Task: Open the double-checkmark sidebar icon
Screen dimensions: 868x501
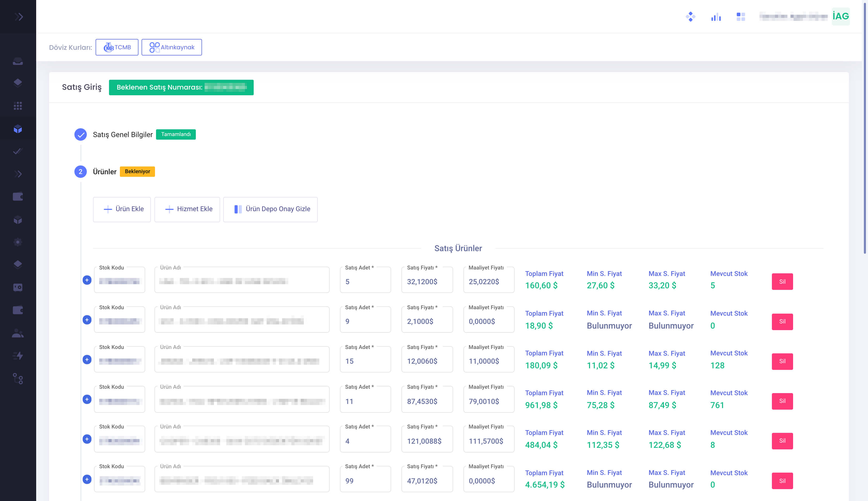Action: (x=18, y=151)
